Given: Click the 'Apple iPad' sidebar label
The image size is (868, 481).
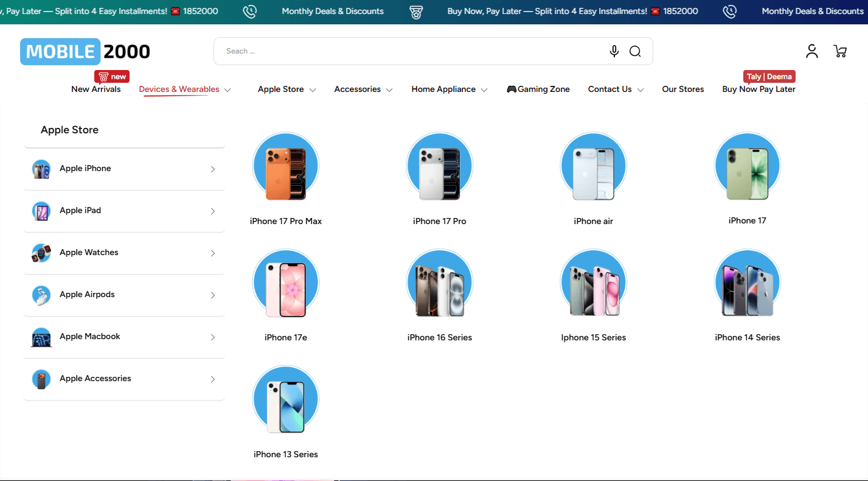Looking at the screenshot, I should click(80, 211).
